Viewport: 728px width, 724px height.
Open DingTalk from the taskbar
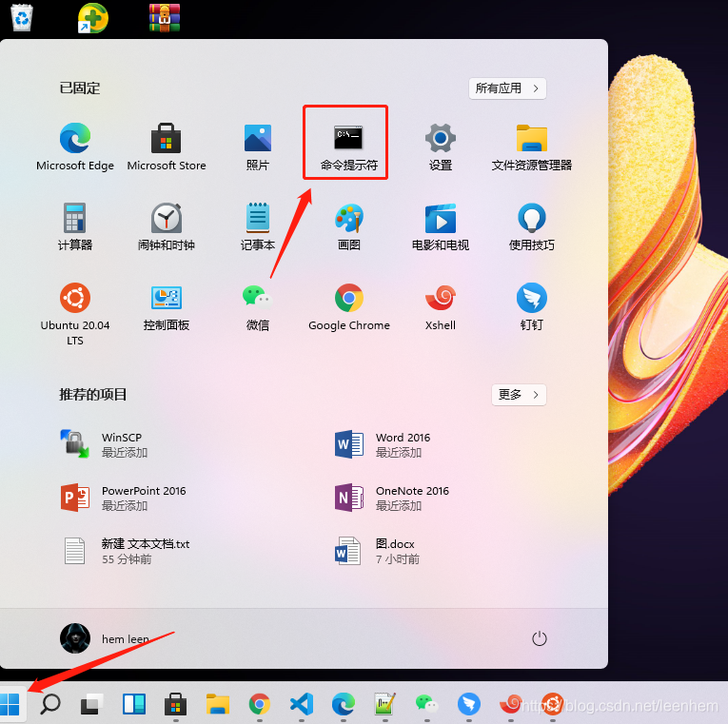pos(469,705)
